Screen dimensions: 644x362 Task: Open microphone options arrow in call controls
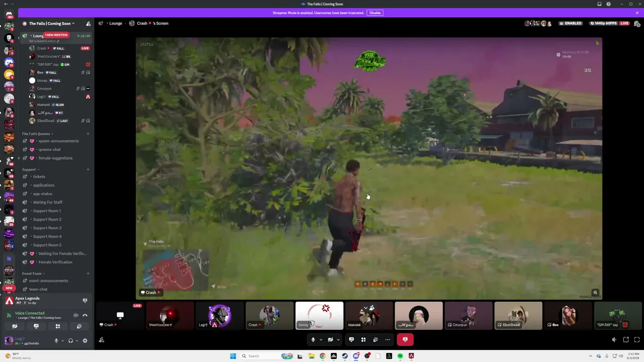(x=320, y=340)
